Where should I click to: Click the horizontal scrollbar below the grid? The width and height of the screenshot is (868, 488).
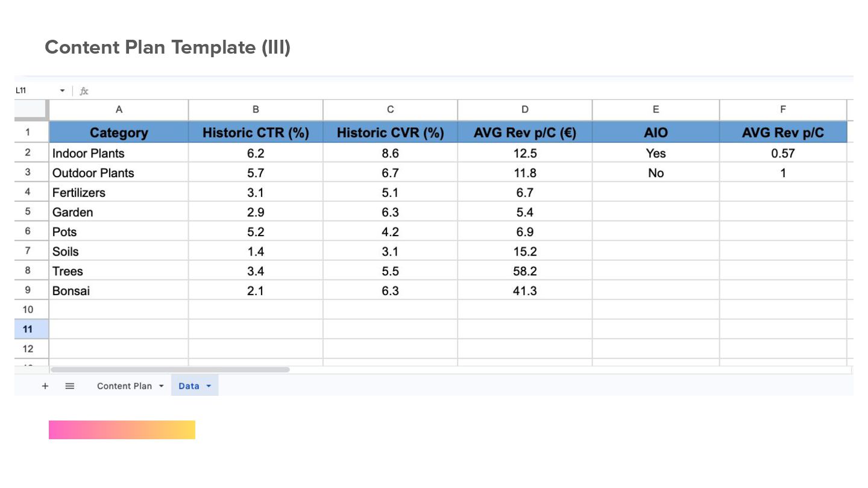(x=170, y=369)
